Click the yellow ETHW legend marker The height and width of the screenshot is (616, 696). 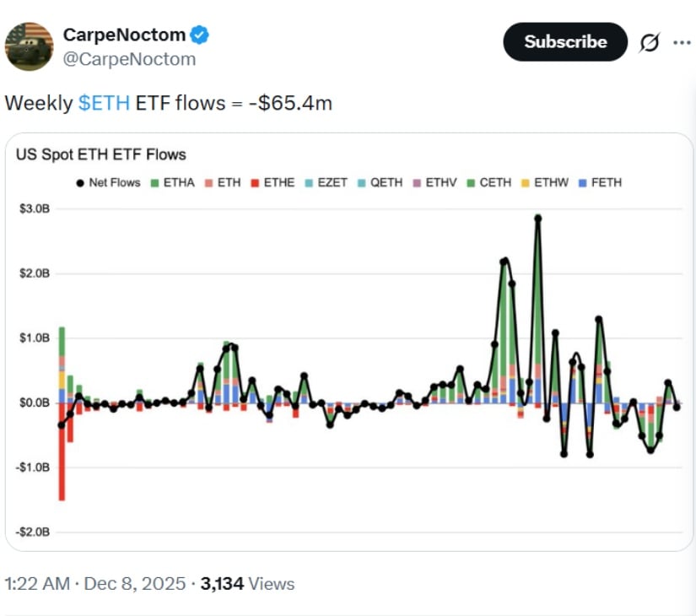[x=523, y=181]
